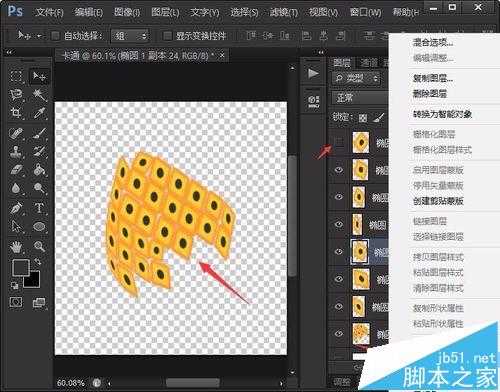This screenshot has height=392, width=500.
Task: Lock transparent pixels checkerboard icon
Action: 363,118
